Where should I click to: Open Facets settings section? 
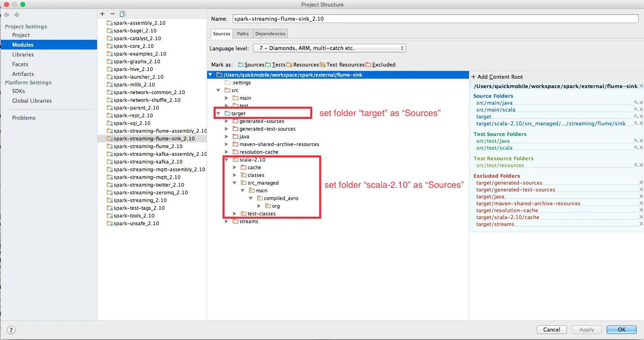[20, 64]
